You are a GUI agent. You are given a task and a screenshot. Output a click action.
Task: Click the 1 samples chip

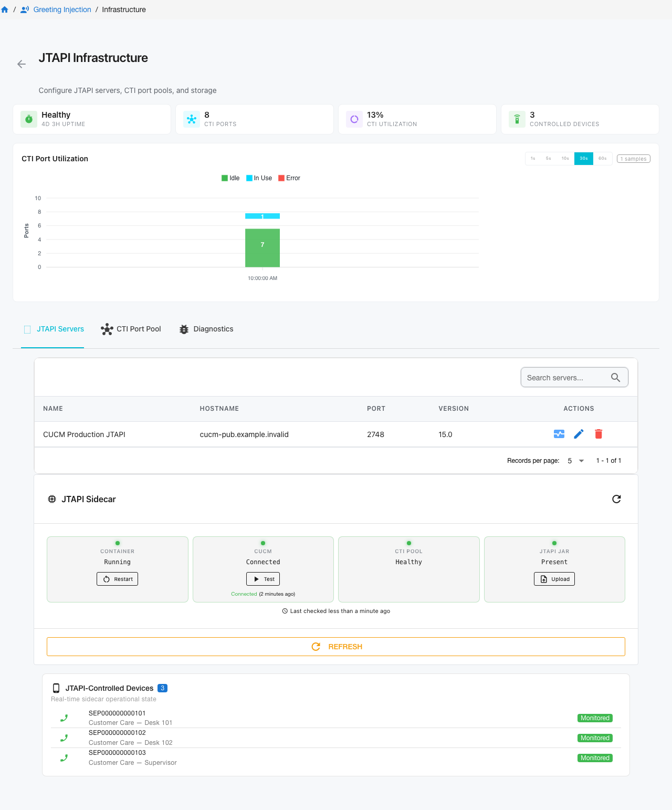click(x=634, y=159)
